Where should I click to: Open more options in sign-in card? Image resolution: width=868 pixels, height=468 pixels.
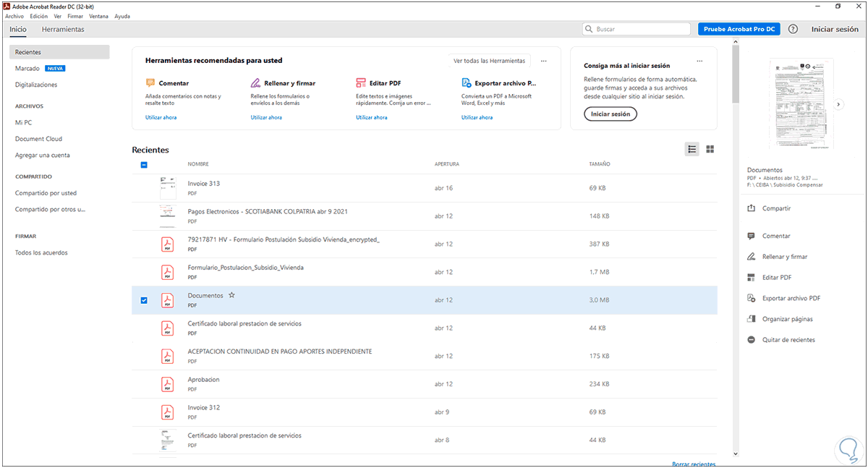(699, 61)
